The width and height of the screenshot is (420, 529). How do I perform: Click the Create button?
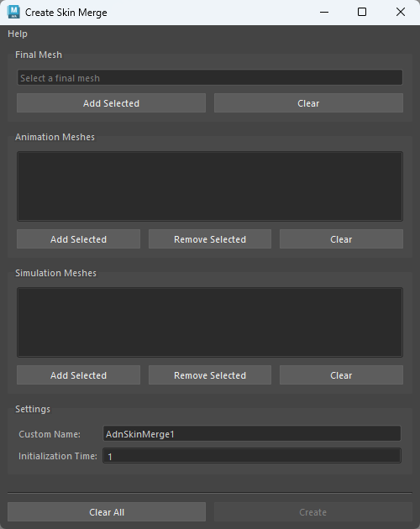[313, 512]
